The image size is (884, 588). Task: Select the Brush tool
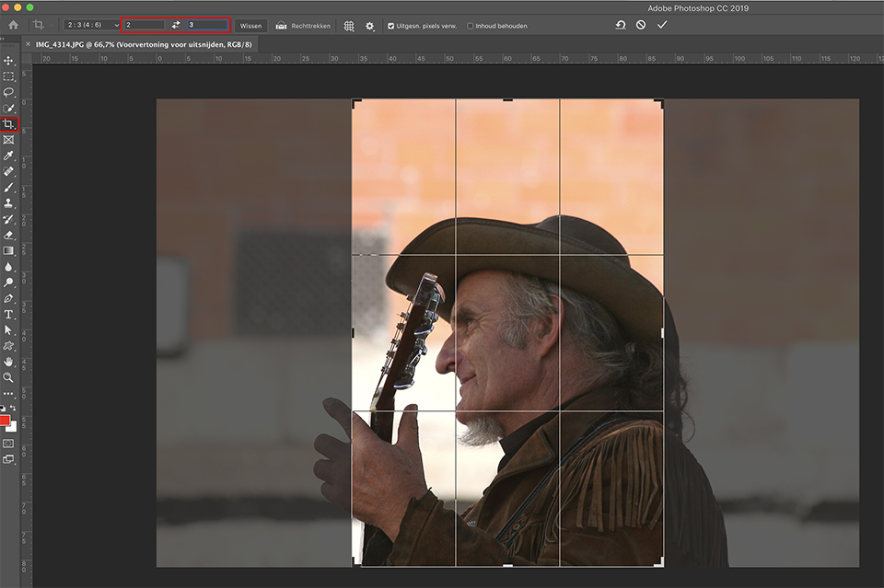8,188
